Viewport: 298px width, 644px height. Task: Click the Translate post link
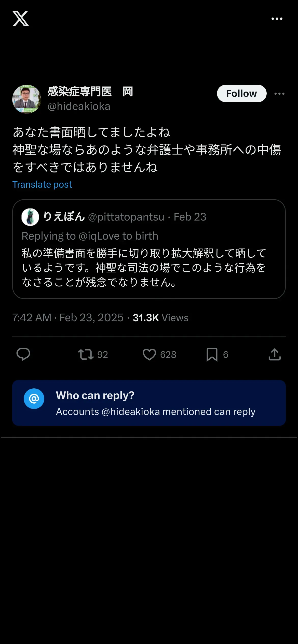pos(42,184)
